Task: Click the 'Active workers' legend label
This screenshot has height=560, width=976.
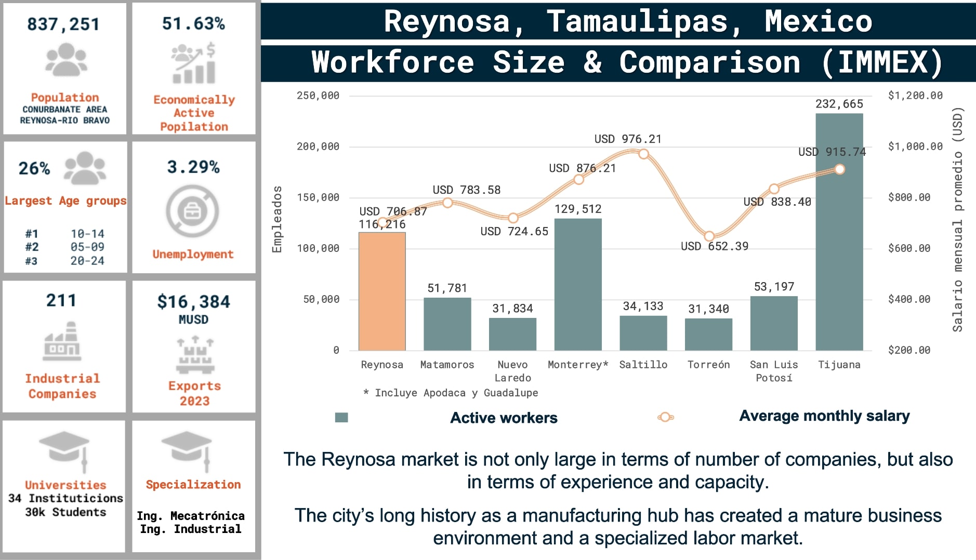Action: pos(504,418)
